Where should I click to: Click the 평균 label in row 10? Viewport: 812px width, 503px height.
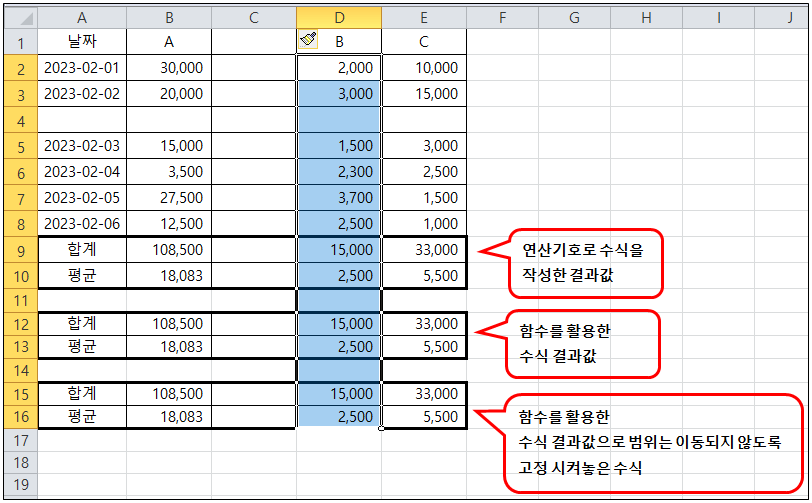pos(82,276)
